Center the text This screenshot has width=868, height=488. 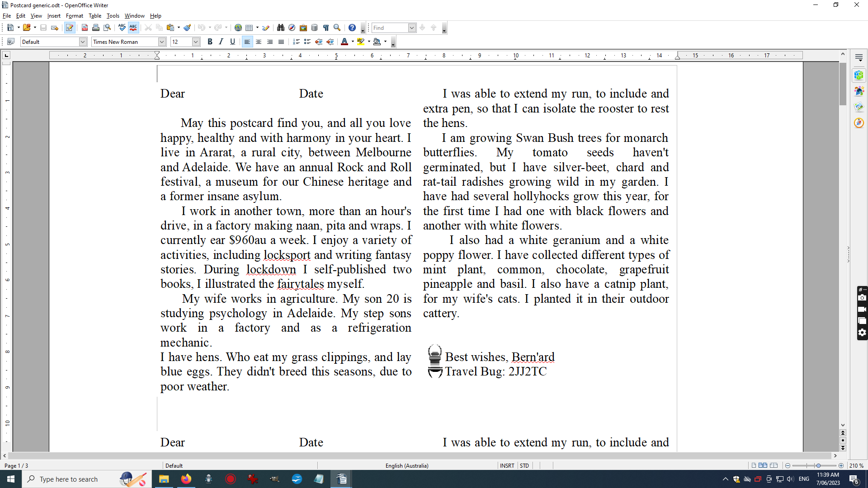click(x=259, y=42)
